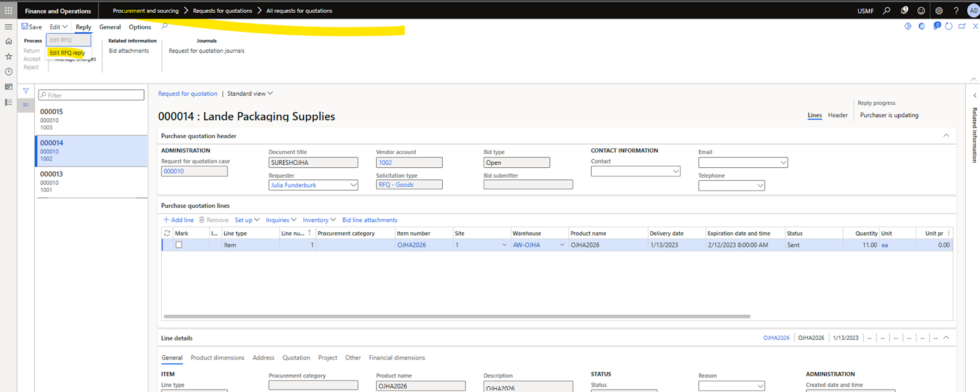980x392 pixels.
Task: Open the Inventory dropdown
Action: 319,220
